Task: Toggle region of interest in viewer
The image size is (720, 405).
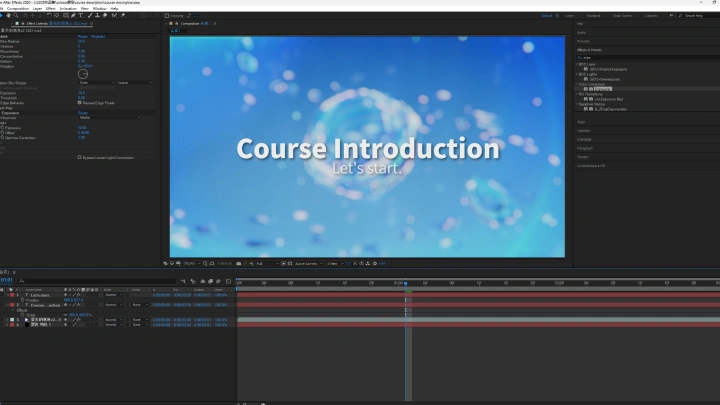Action: point(283,264)
